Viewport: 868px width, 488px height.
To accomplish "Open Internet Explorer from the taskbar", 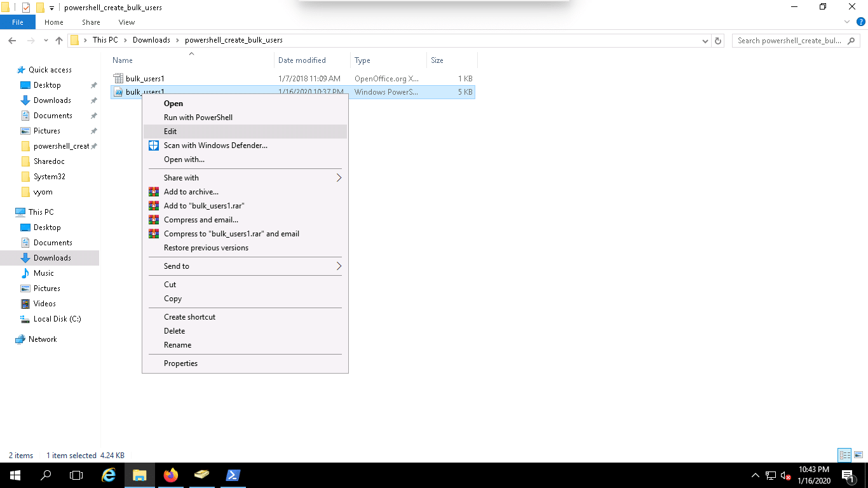I will (x=109, y=475).
